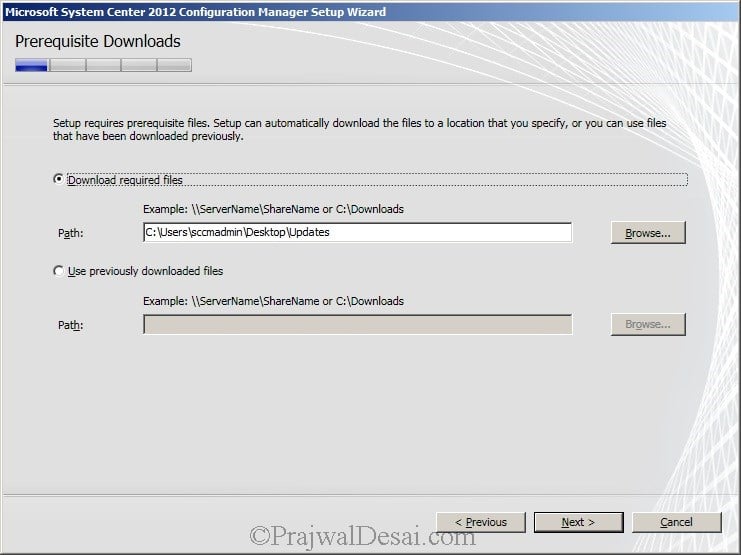Open Browse for the download required files path
The image size is (741, 555).
pyautogui.click(x=648, y=233)
